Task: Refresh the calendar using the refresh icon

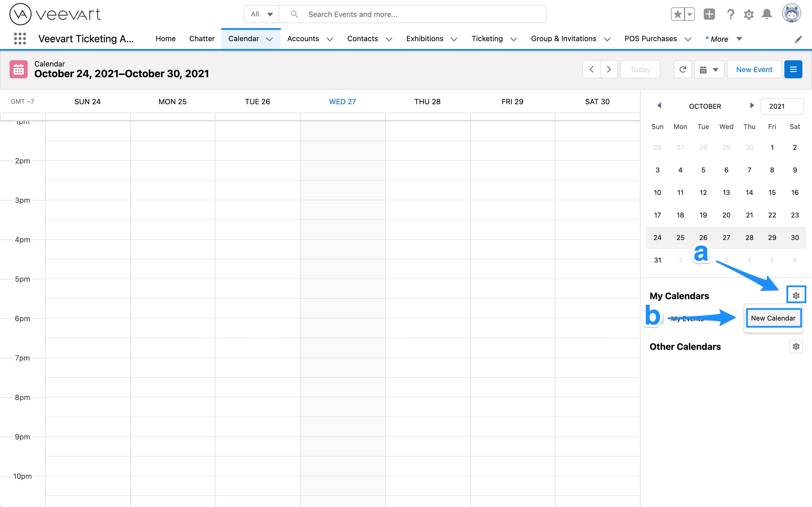Action: 683,69
